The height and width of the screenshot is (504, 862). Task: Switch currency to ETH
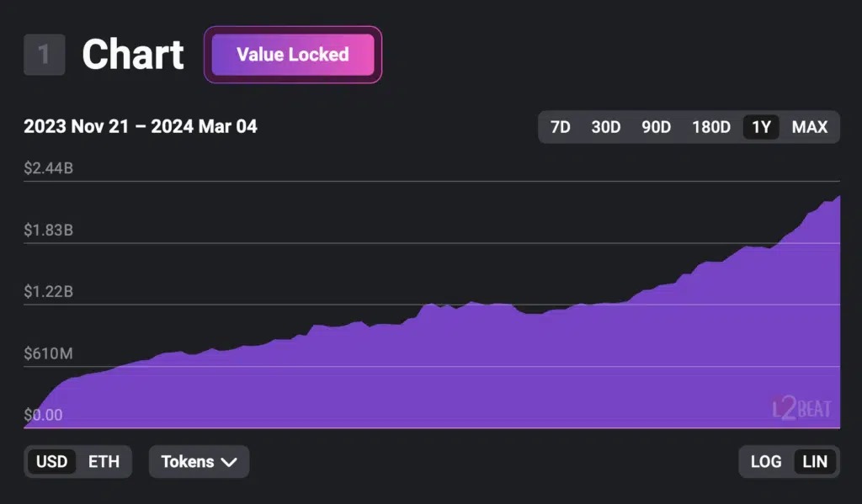[x=104, y=462]
